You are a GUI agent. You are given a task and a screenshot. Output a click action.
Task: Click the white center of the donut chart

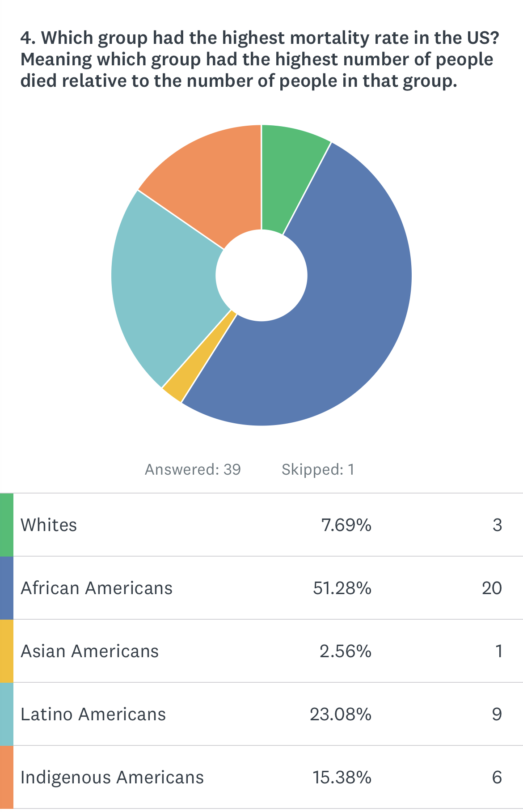point(261,275)
